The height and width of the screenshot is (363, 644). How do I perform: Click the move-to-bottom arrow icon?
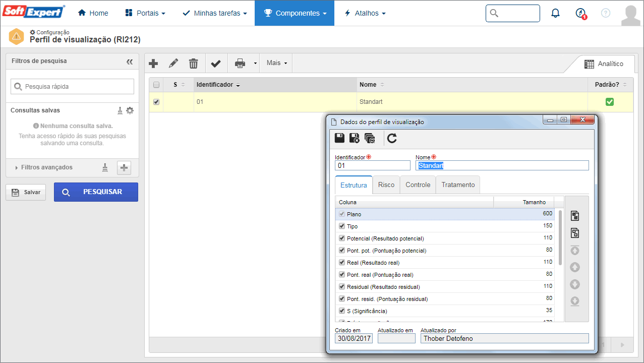(x=574, y=301)
